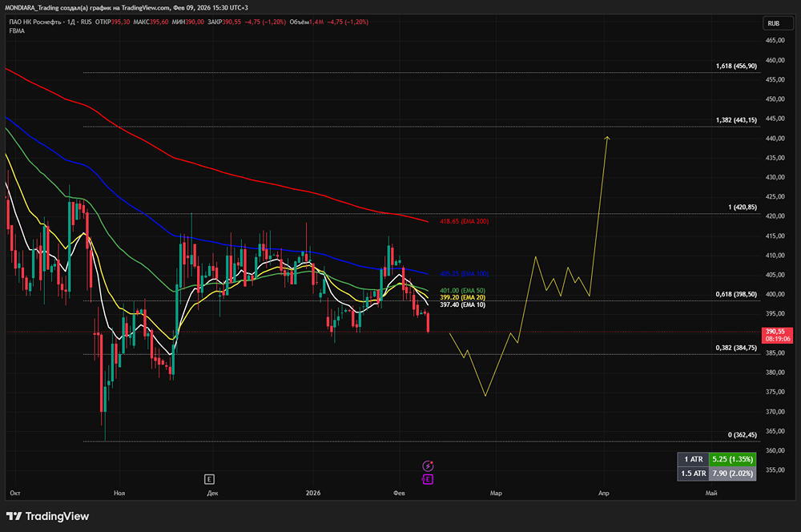The image size is (801, 532).
Task: Click the МИН 390,00 low value
Action: pyautogui.click(x=188, y=22)
